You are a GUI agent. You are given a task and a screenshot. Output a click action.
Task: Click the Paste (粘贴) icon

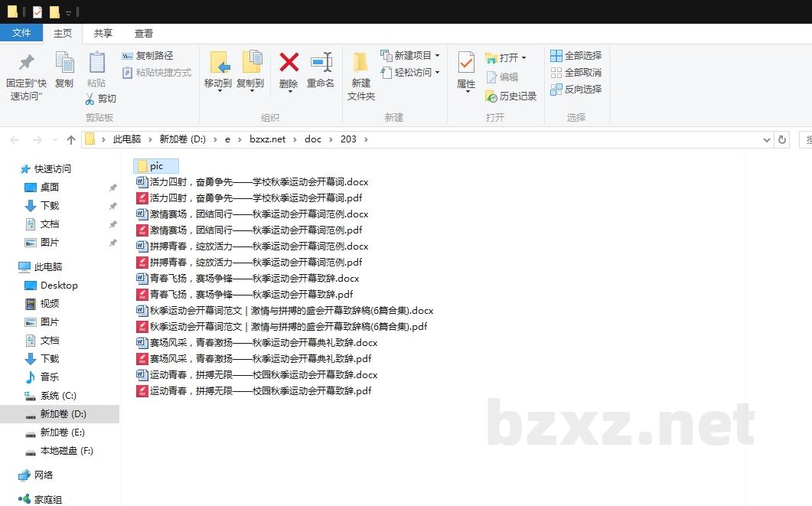(x=96, y=63)
